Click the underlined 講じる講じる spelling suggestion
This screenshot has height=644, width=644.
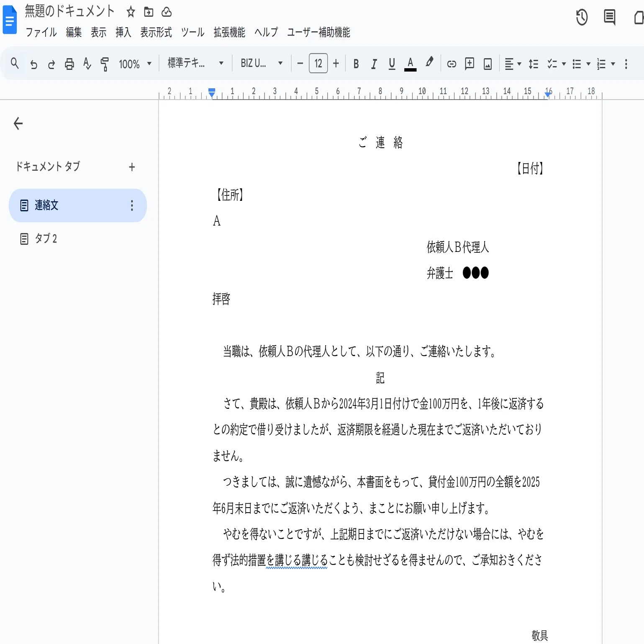click(297, 560)
